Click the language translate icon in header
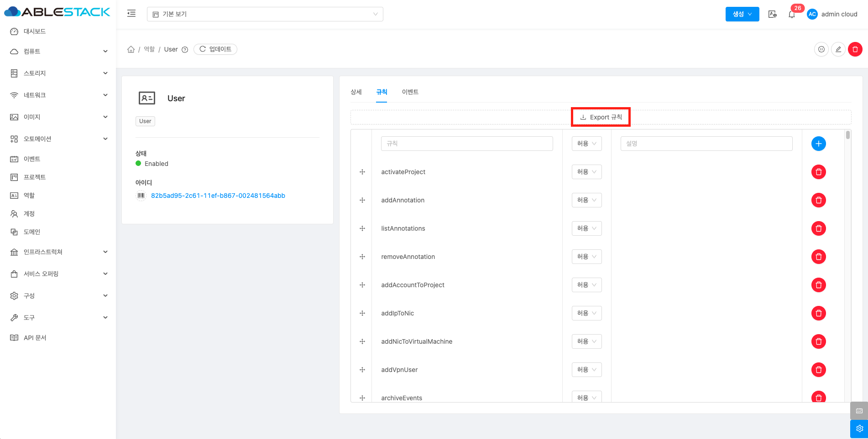The width and height of the screenshot is (868, 439). 772,14
